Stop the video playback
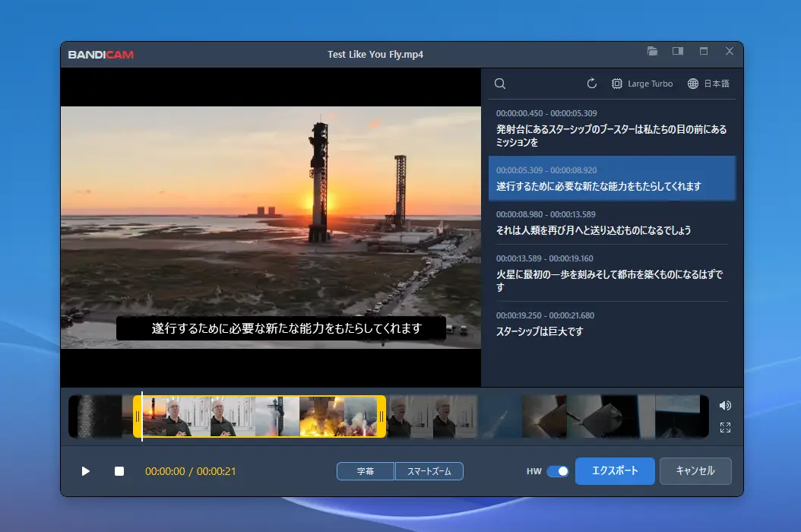Screen dimensions: 801x532 (x=119, y=471)
